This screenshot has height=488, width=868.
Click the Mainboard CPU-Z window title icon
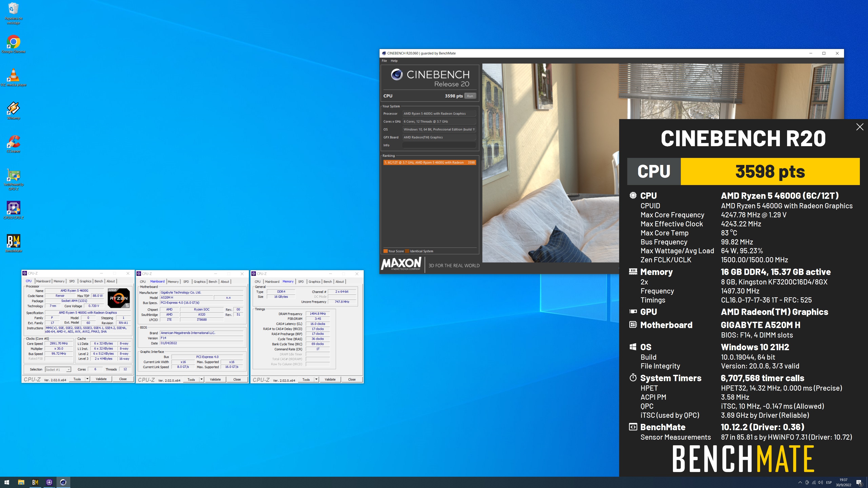point(139,274)
